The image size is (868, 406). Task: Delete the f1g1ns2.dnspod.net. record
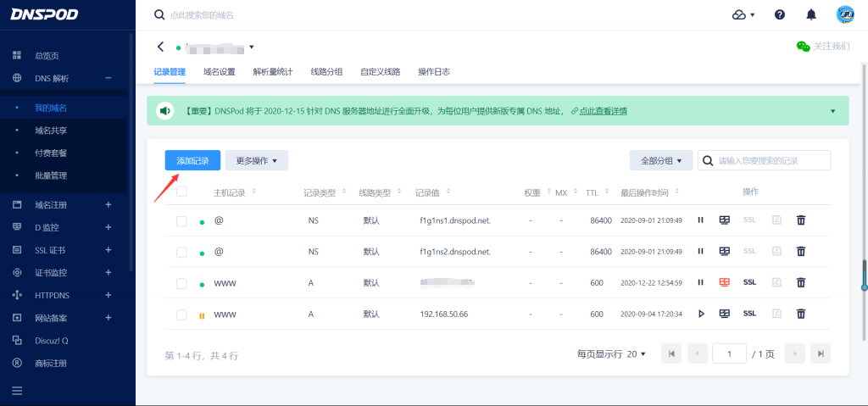800,252
